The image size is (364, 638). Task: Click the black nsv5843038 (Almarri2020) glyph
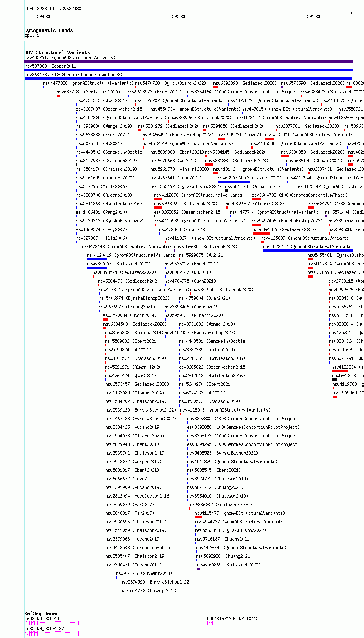(227, 190)
